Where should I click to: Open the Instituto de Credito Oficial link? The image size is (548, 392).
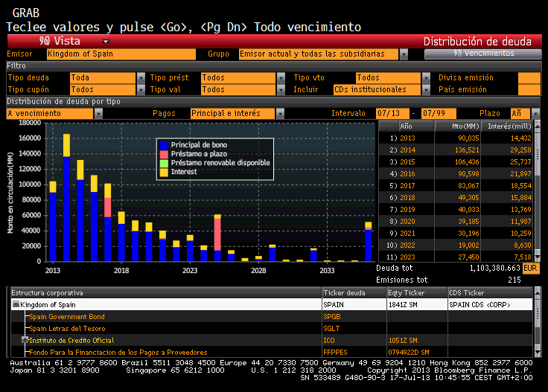[71, 341]
